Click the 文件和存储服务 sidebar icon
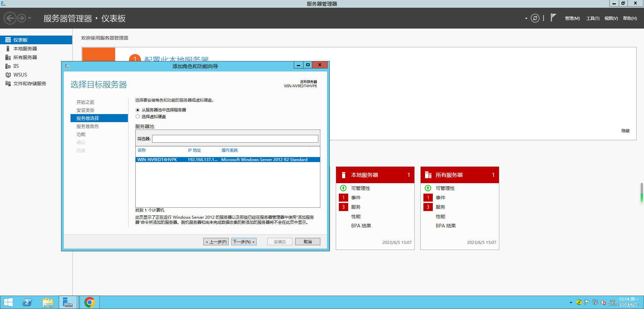Image resolution: width=644 pixels, height=309 pixels. pos(8,84)
